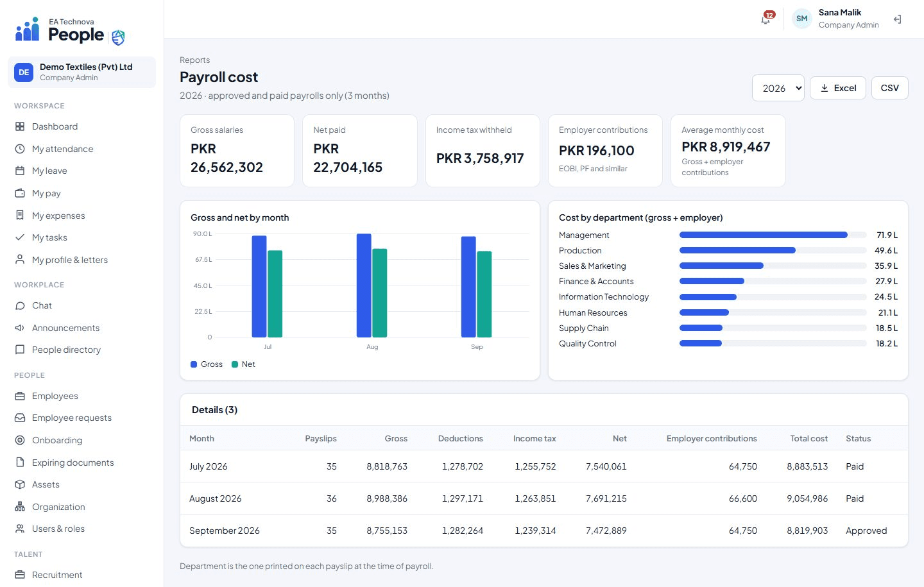Click the Management cost bar
Screen dimensions: 924x587
point(764,235)
